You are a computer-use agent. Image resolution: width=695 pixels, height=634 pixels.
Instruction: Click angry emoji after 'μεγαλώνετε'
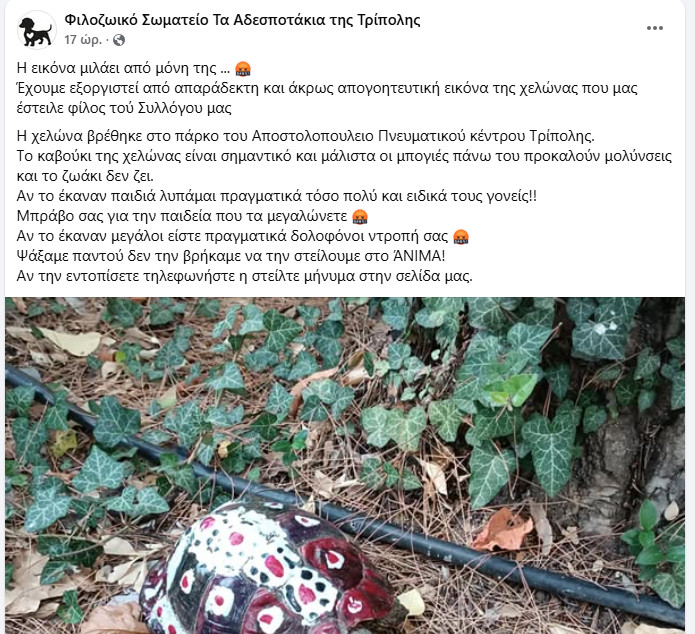pyautogui.click(x=360, y=216)
